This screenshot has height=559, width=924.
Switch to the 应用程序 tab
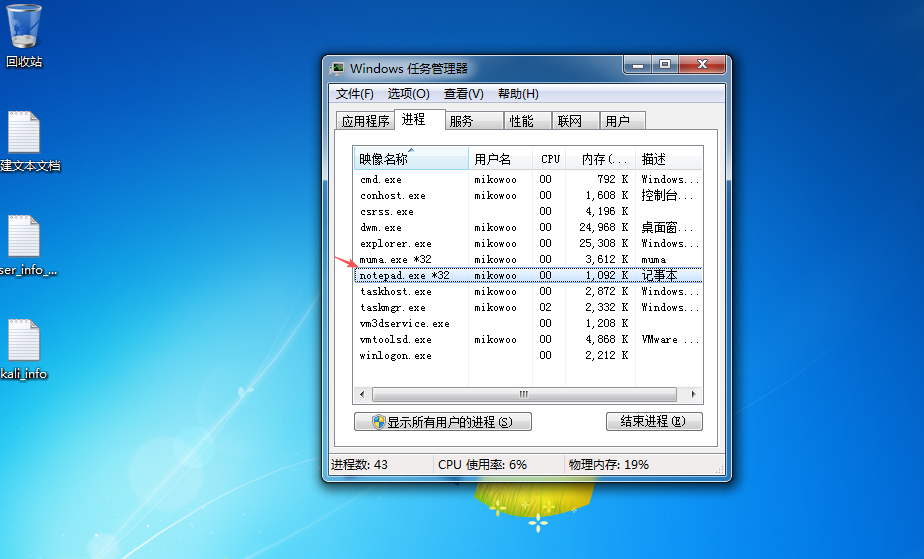[365, 121]
